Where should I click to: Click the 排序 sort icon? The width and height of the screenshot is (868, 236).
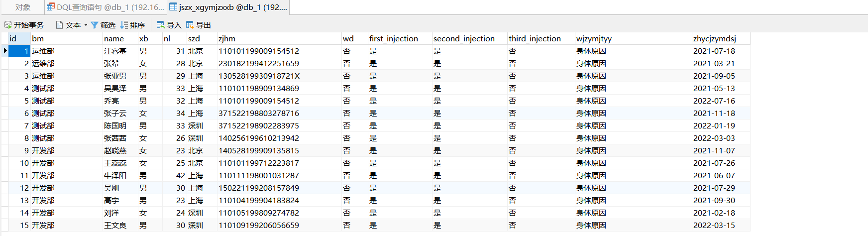[x=124, y=25]
